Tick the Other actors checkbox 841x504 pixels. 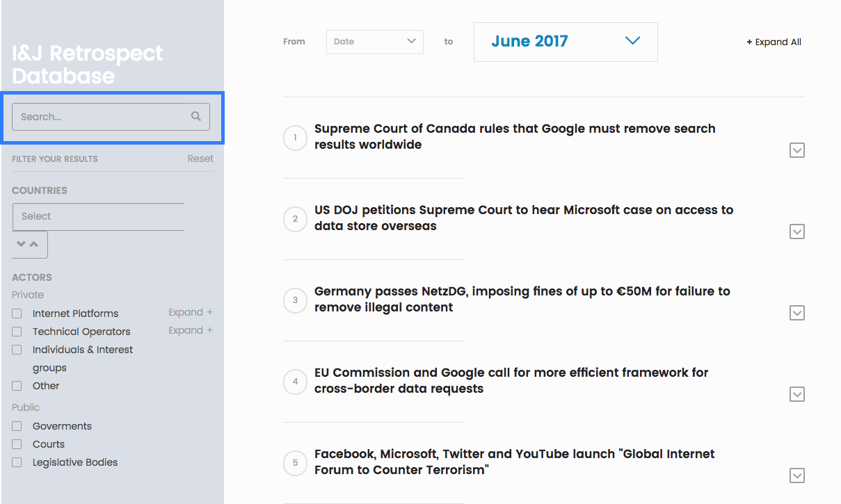tap(17, 386)
